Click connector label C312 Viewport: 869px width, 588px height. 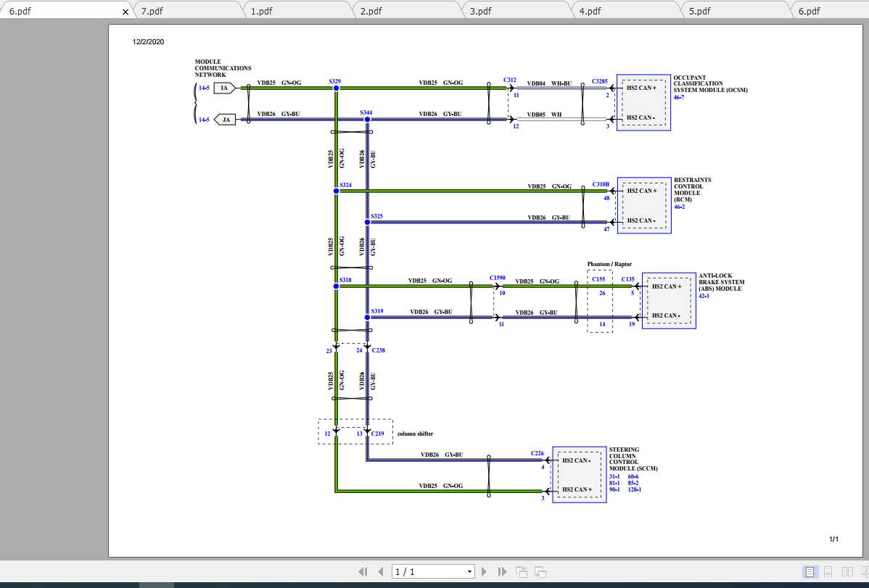510,80
